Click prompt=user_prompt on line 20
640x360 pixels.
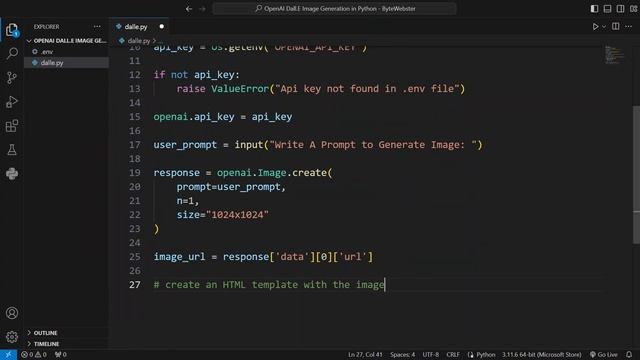pos(231,187)
